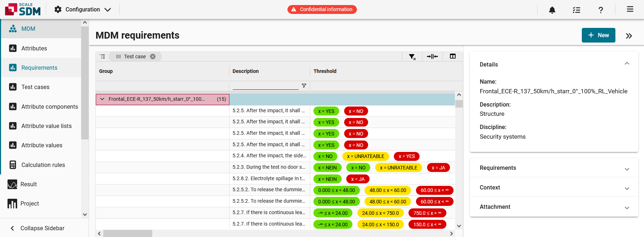
Task: Select the MDM sidebar section
Action: point(41,29)
